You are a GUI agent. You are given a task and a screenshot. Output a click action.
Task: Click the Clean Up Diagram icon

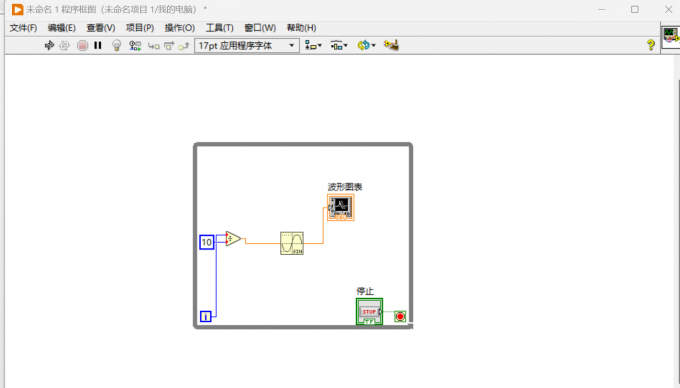pos(391,45)
